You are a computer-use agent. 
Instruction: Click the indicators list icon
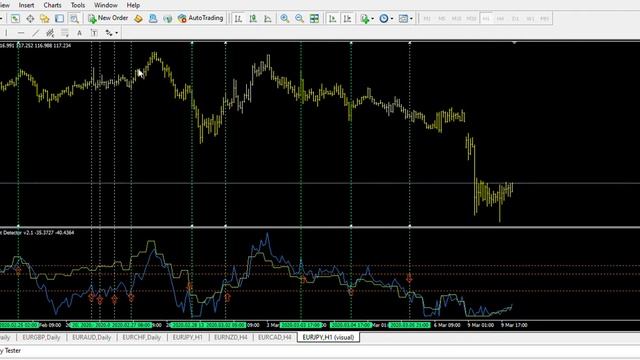point(364,18)
